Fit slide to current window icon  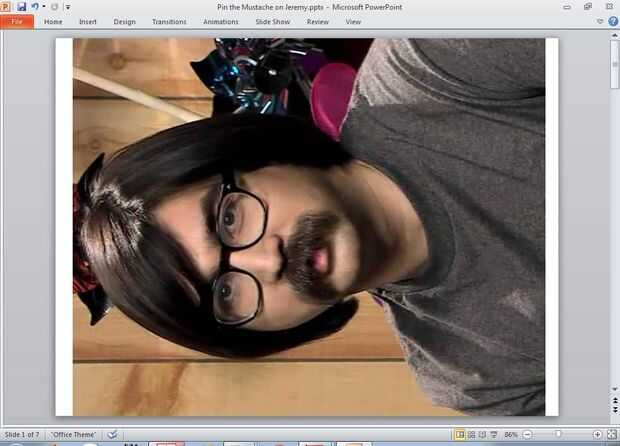click(x=612, y=435)
